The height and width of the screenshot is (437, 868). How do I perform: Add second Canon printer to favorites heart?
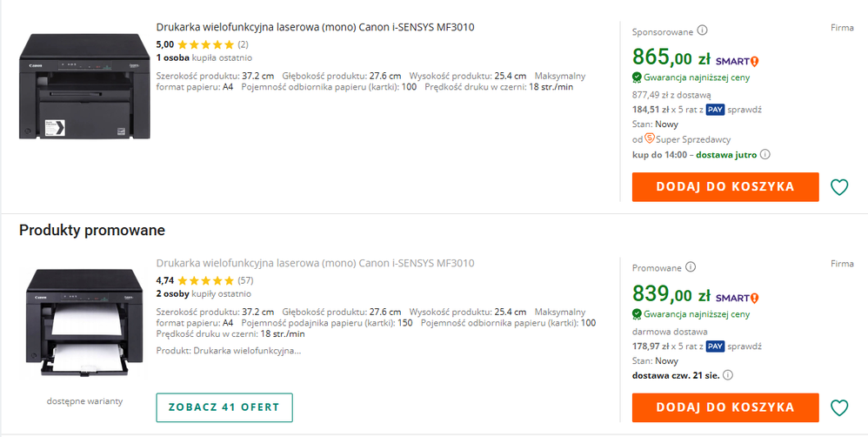(x=838, y=407)
